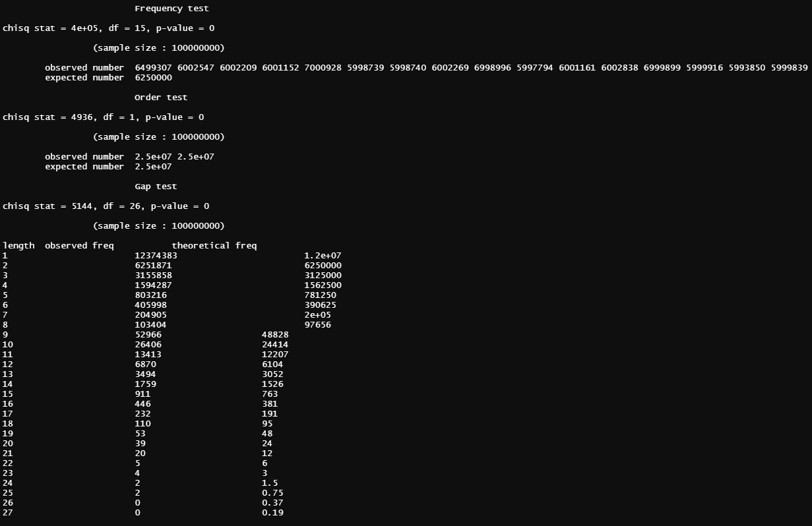This screenshot has width=812, height=526.
Task: Click observed freq 12374383
Action: (156, 256)
